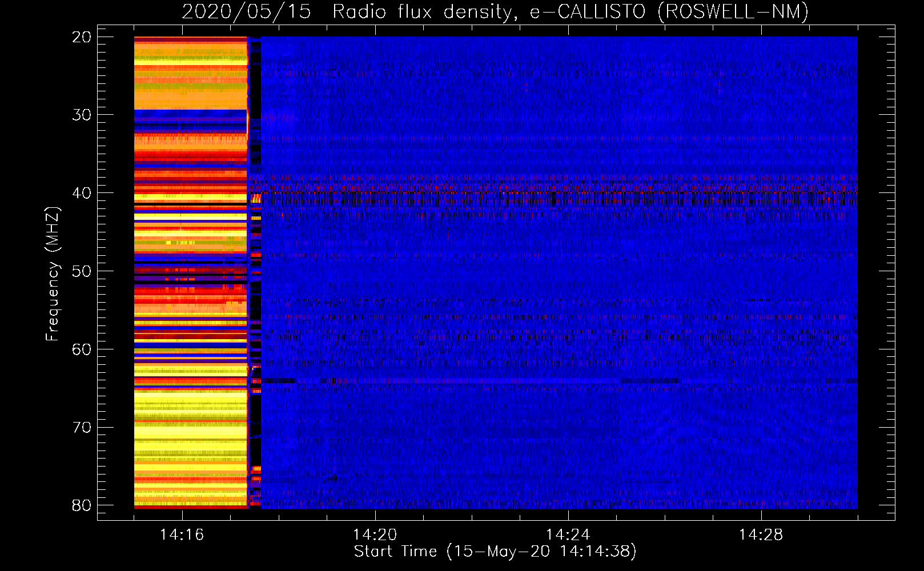Click the 50 frequency tick label
924x571 pixels.
[x=82, y=271]
